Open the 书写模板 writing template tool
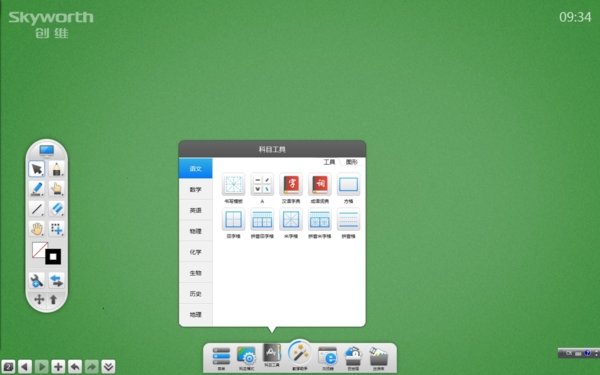The image size is (600, 375). point(233,184)
